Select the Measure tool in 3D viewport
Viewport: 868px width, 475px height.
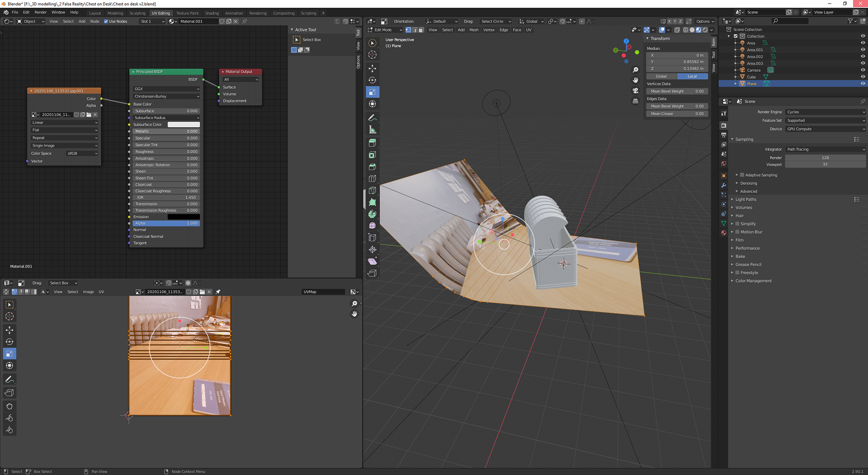tap(373, 130)
